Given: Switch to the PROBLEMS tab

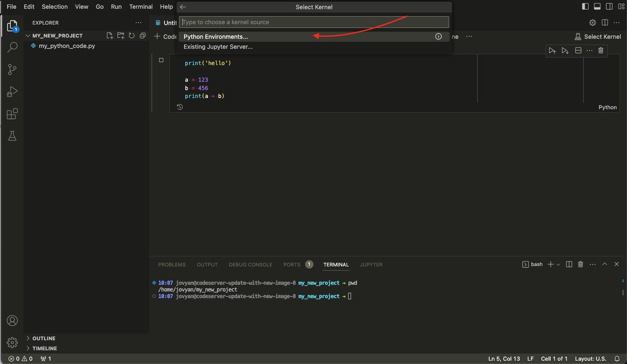Looking at the screenshot, I should tap(172, 265).
